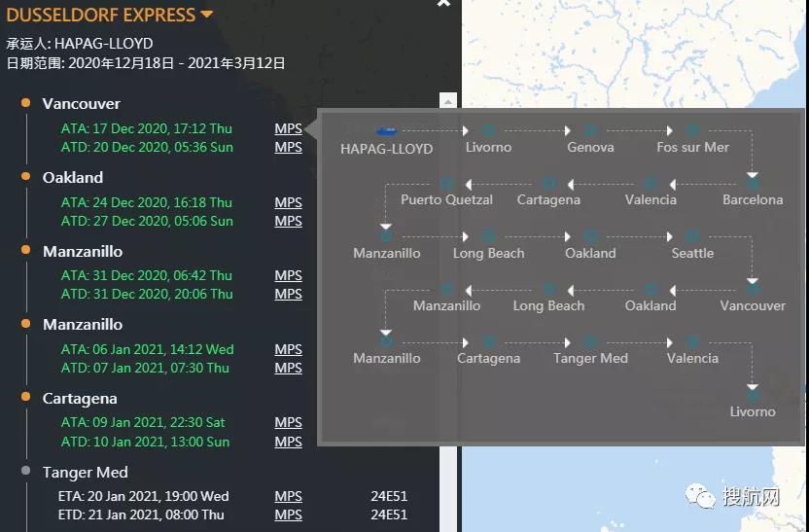Close the vessel schedule panel
Image resolution: width=809 pixels, height=532 pixels.
pyautogui.click(x=443, y=4)
